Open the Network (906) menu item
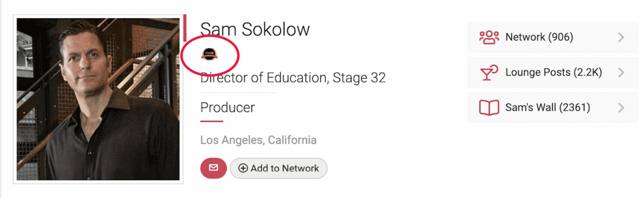Image resolution: width=644 pixels, height=198 pixels. (553, 37)
